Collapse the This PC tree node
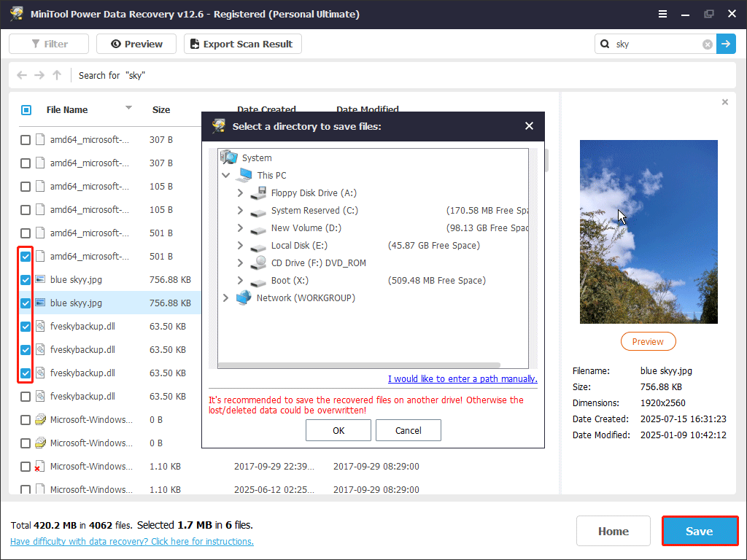Screen dimensions: 747x560 226,176
